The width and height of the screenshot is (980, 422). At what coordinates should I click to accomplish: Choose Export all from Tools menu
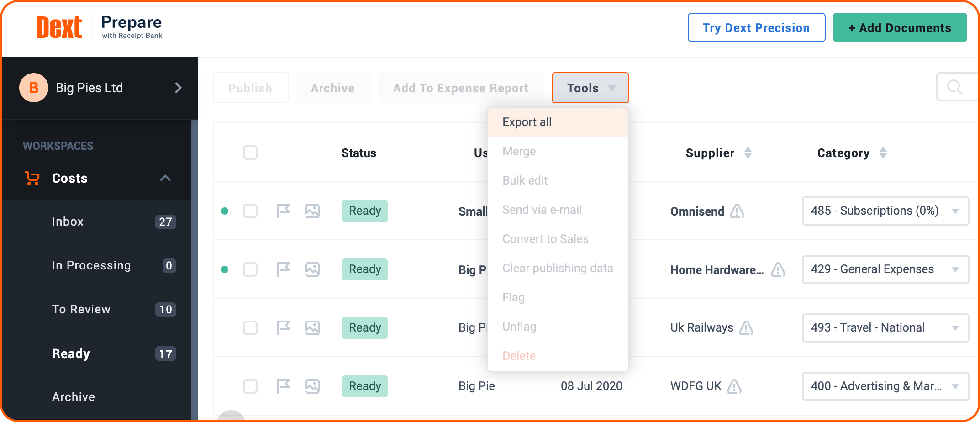pos(558,122)
